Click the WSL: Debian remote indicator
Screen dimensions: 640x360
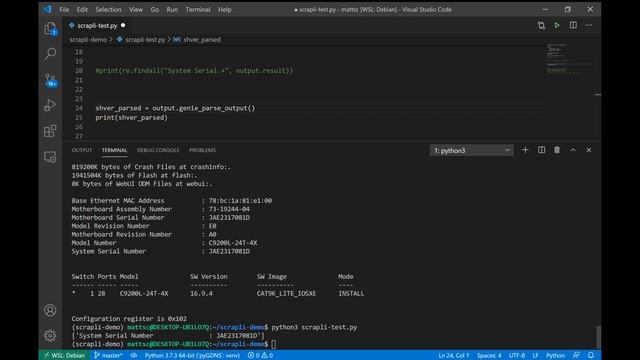tap(64, 355)
